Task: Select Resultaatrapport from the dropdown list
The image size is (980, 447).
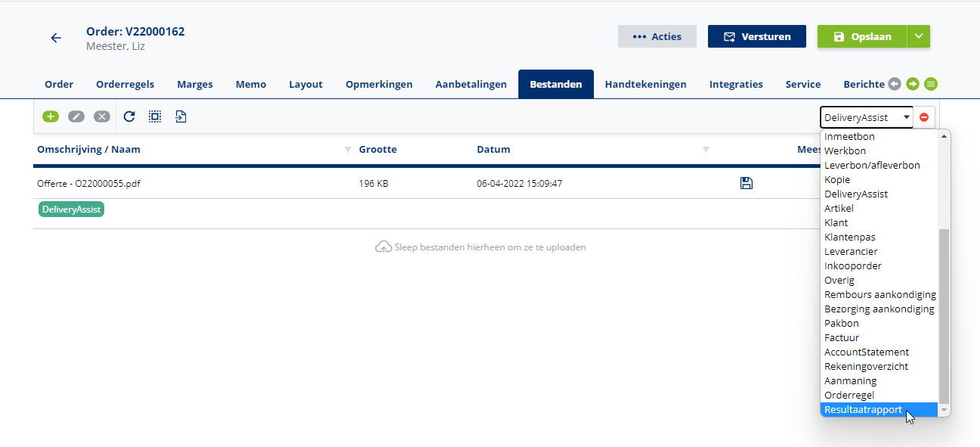Action: click(x=863, y=409)
